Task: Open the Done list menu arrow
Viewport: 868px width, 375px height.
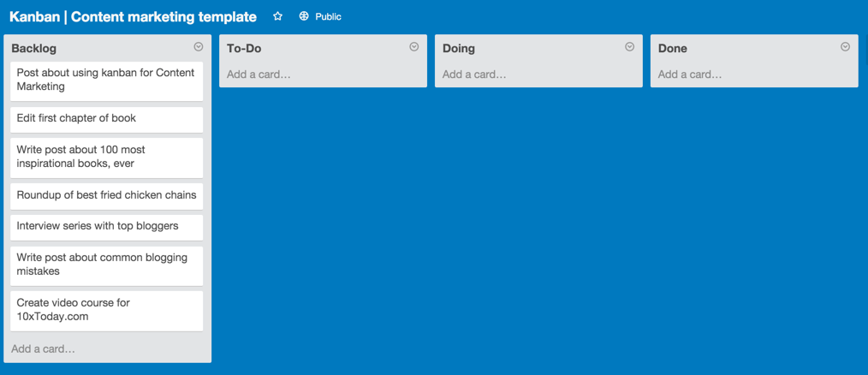Action: pyautogui.click(x=845, y=47)
